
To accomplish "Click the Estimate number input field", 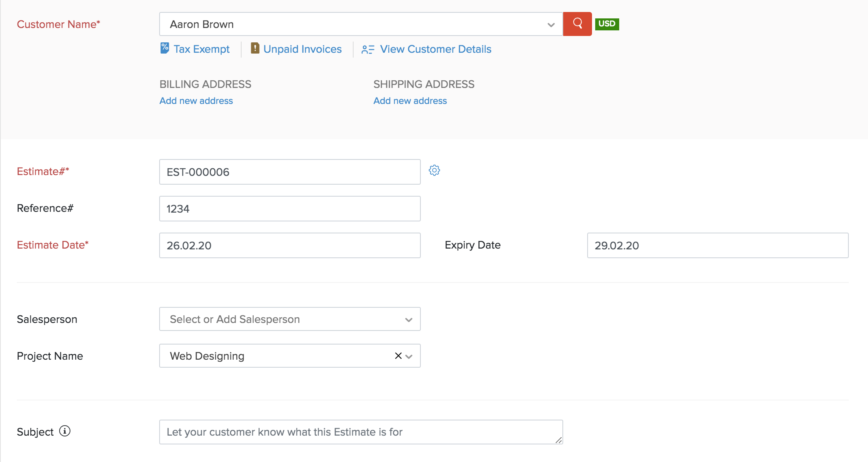I will click(x=290, y=172).
